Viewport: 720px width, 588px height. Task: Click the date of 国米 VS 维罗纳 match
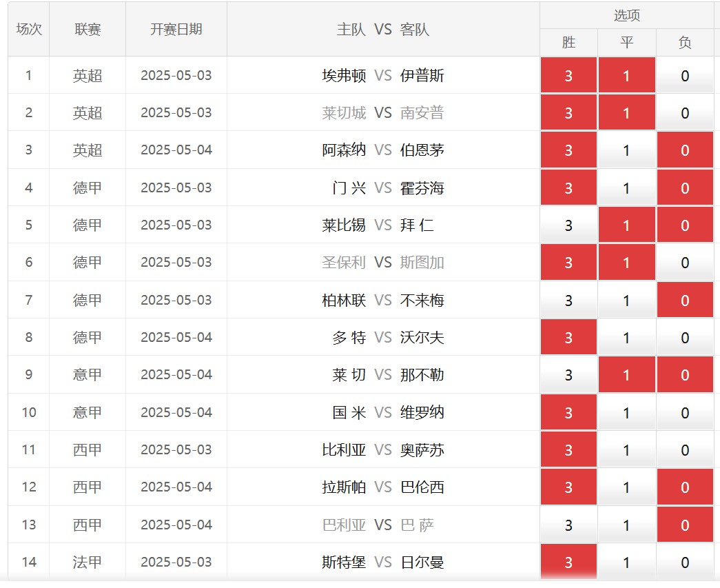point(176,412)
